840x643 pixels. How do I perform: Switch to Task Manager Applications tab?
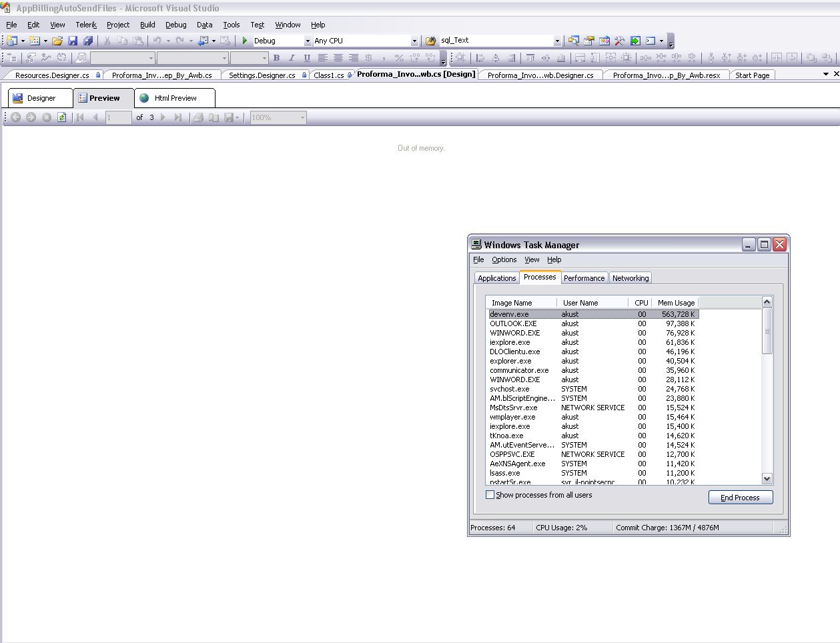[x=496, y=278]
